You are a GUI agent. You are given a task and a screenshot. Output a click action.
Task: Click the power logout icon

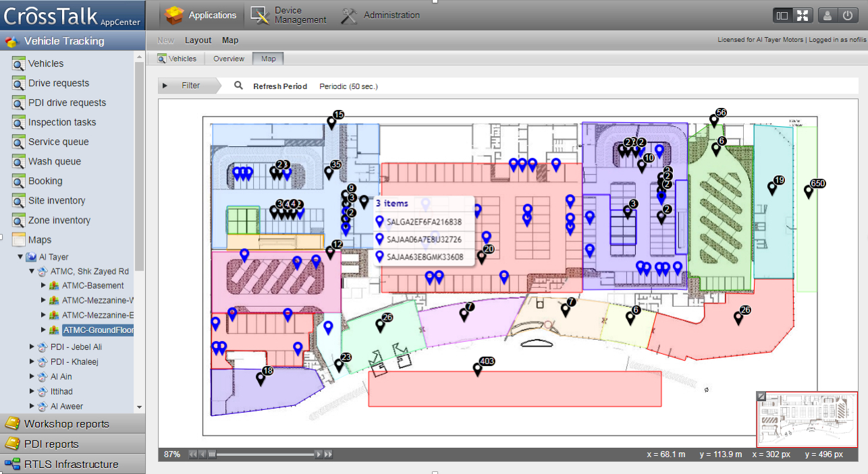pyautogui.click(x=847, y=15)
